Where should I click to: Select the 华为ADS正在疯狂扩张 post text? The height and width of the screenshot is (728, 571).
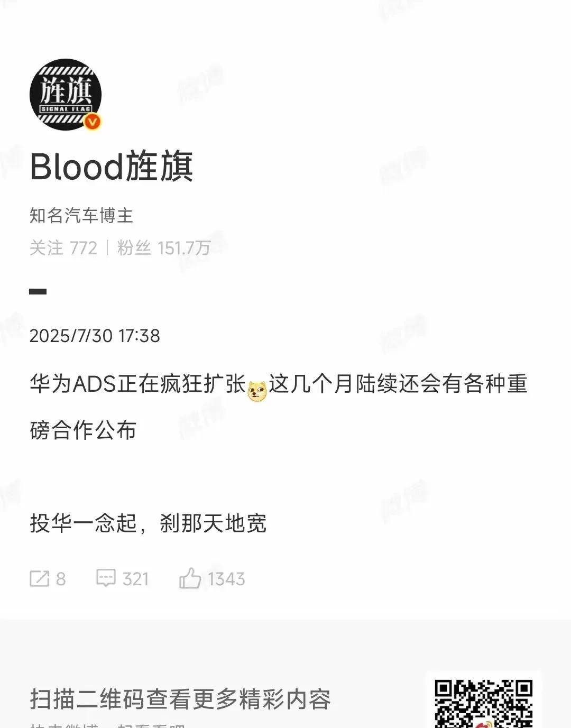pos(138,384)
